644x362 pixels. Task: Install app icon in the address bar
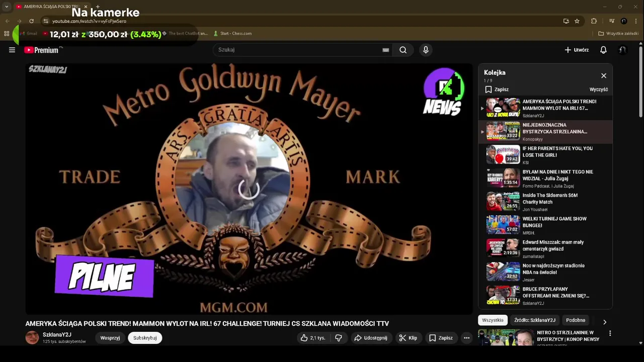pos(566,21)
